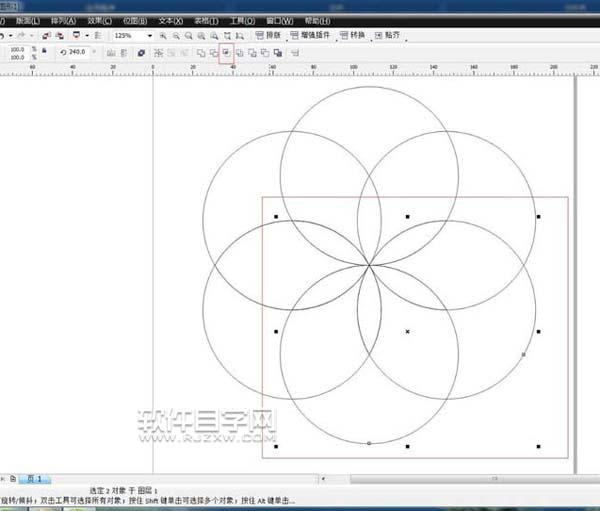
Task: Toggle the lock ratio padlock
Action: 46,52
